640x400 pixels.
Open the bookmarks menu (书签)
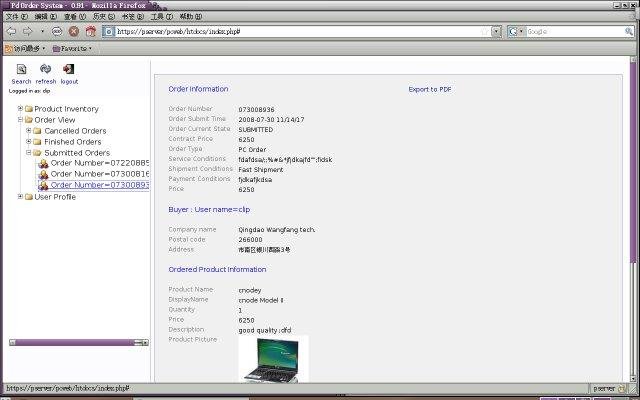click(x=133, y=17)
